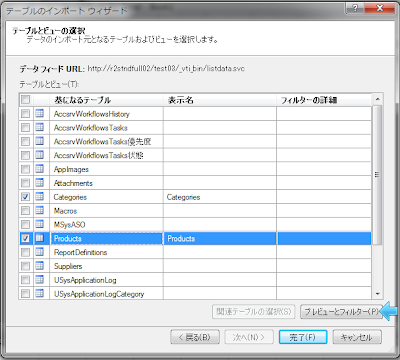Click table icon for Attachments row
Image resolution: width=400 pixels, height=360 pixels.
40,183
